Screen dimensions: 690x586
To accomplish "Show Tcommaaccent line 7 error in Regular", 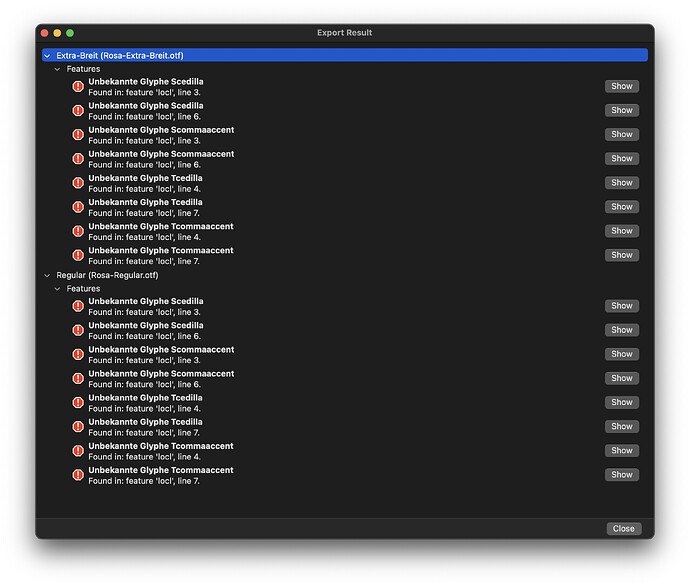I will [621, 474].
